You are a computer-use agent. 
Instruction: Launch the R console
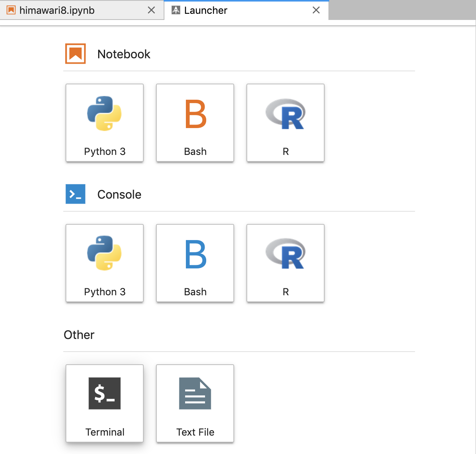[x=286, y=263]
